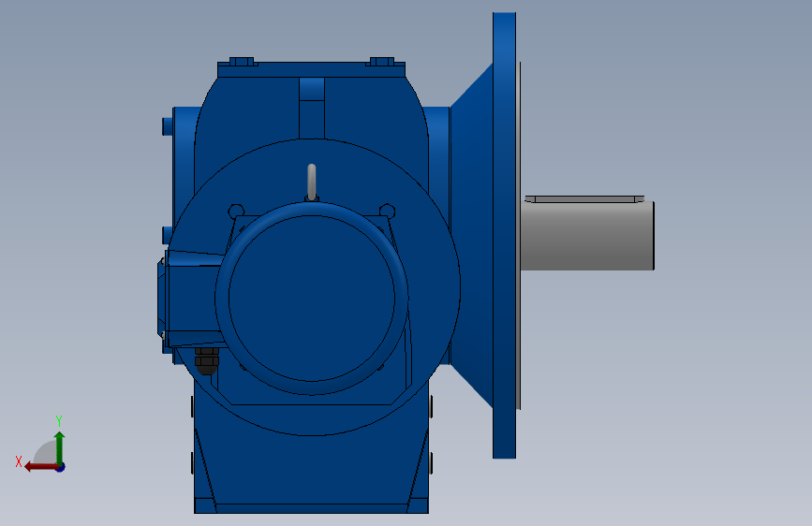Click the green Y axis arrow of triad
This screenshot has height=526, width=812.
pyautogui.click(x=60, y=447)
